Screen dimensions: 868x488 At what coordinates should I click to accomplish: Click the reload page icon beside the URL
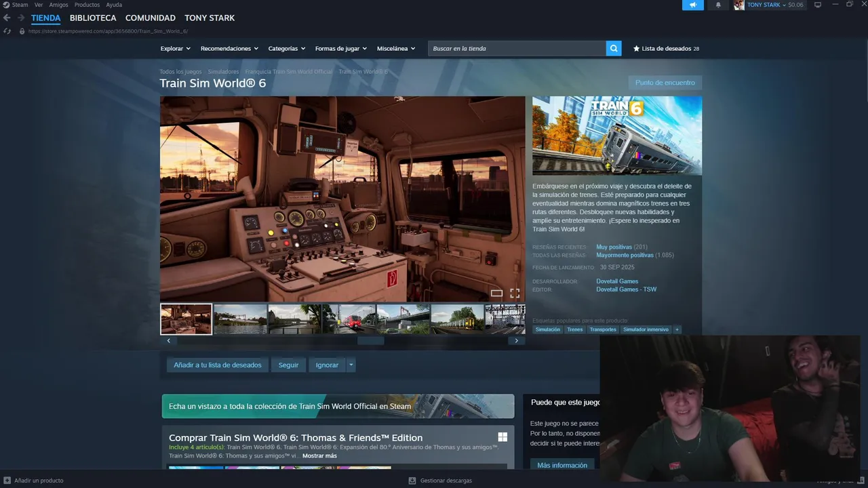(x=7, y=31)
